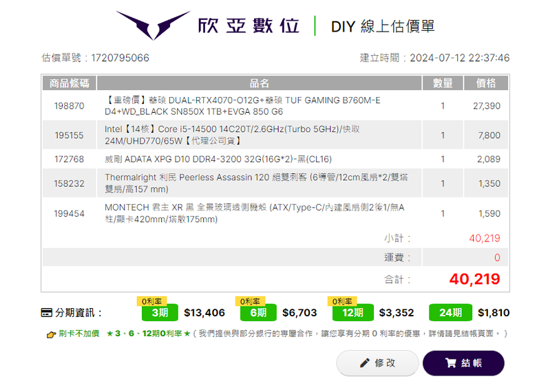The width and height of the screenshot is (537, 392).
Task: Select the 3期 installment badge
Action: tap(160, 313)
